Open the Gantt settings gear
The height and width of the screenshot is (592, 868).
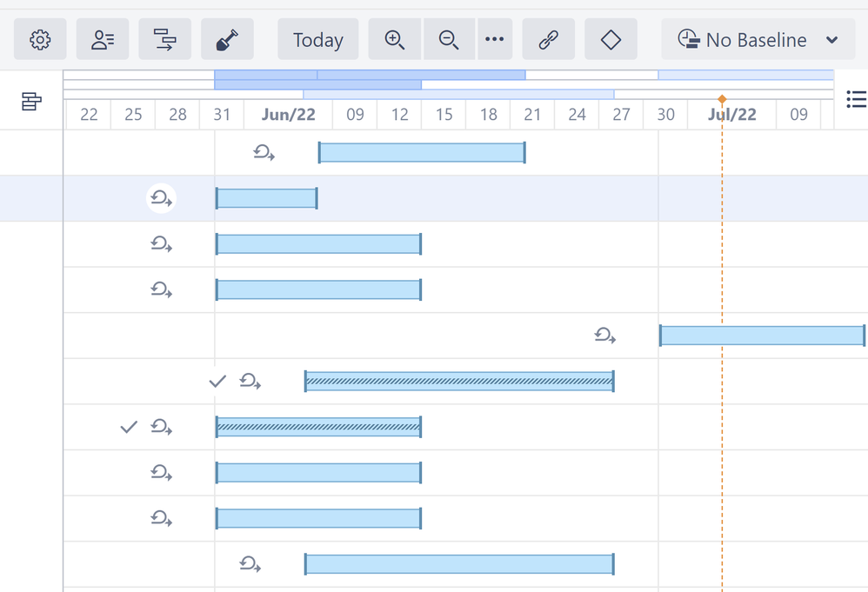40,39
